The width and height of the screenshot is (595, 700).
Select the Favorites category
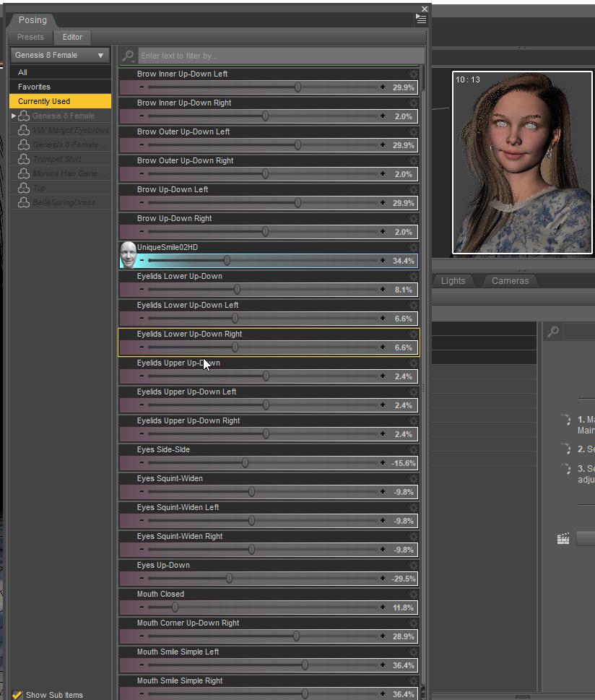tap(60, 87)
